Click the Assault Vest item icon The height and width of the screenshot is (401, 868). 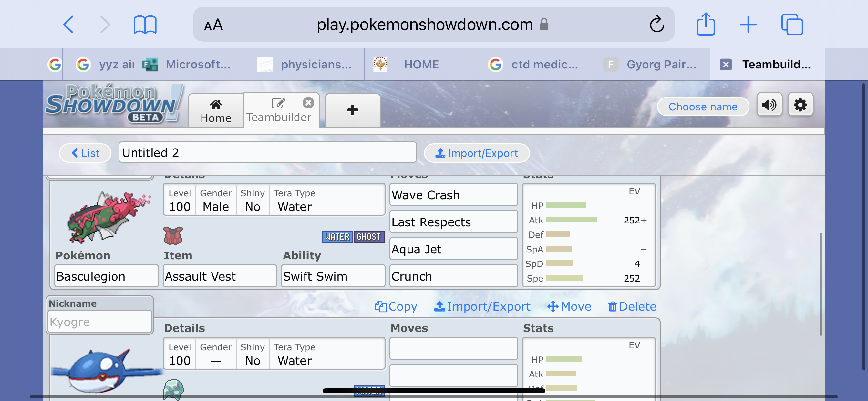[173, 236]
